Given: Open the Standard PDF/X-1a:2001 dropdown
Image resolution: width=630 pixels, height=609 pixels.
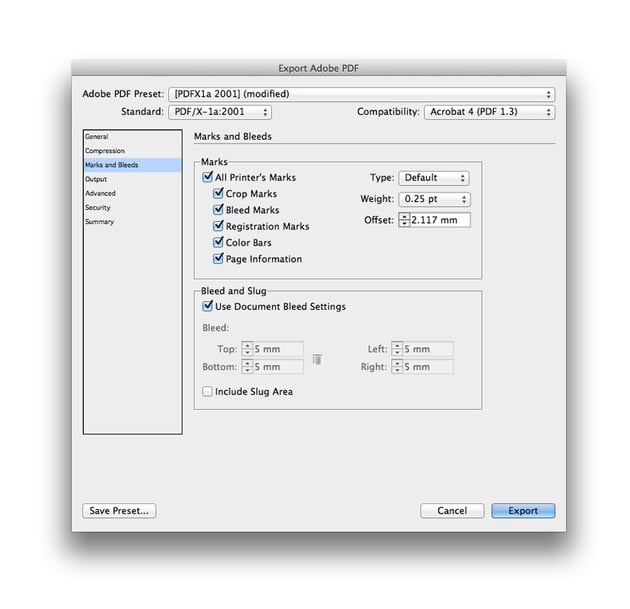Looking at the screenshot, I should [x=220, y=112].
